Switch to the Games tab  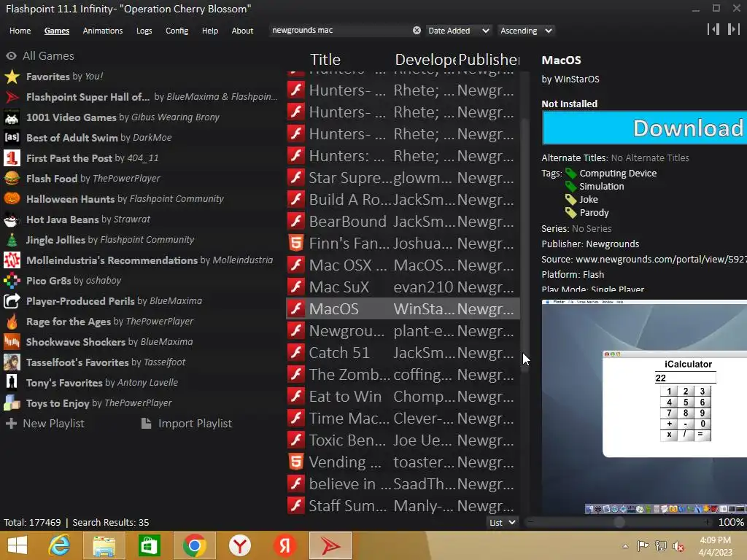tap(57, 31)
